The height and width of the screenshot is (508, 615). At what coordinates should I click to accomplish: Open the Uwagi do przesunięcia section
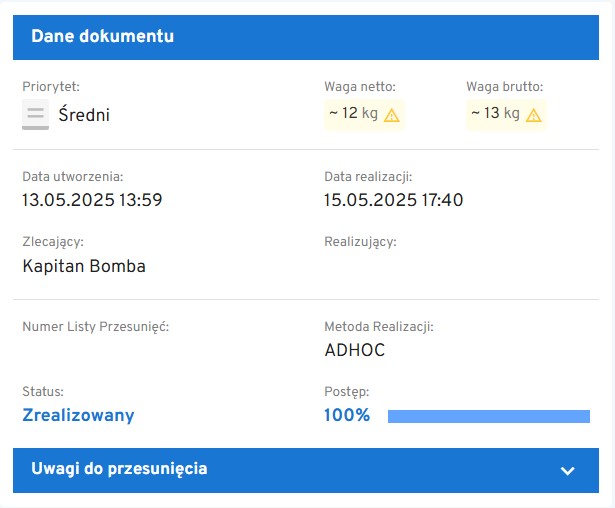120,469
